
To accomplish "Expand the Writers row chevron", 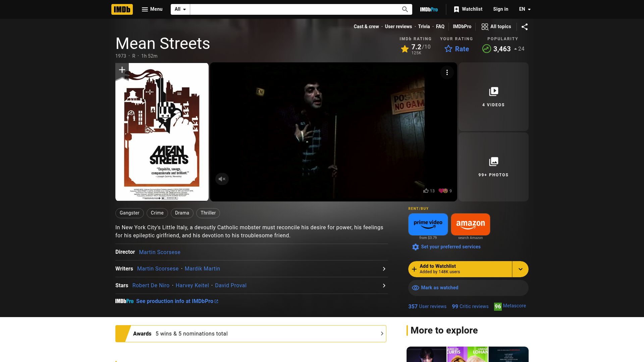I will 384,269.
